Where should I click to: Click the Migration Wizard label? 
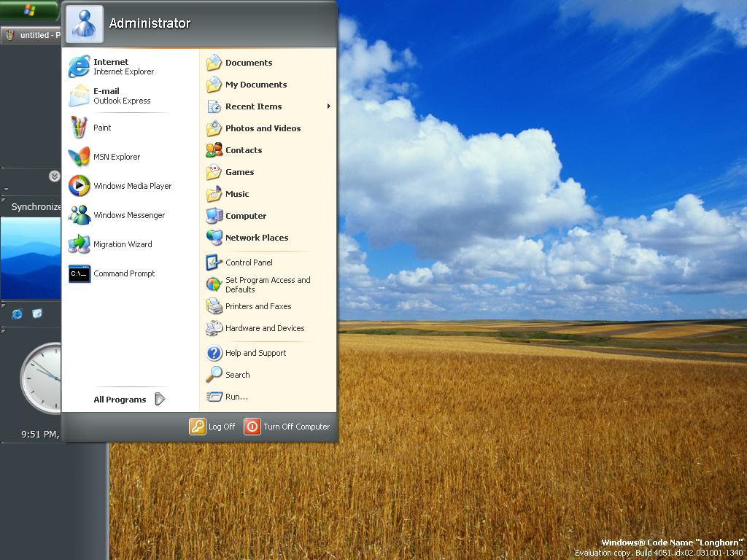tap(123, 244)
